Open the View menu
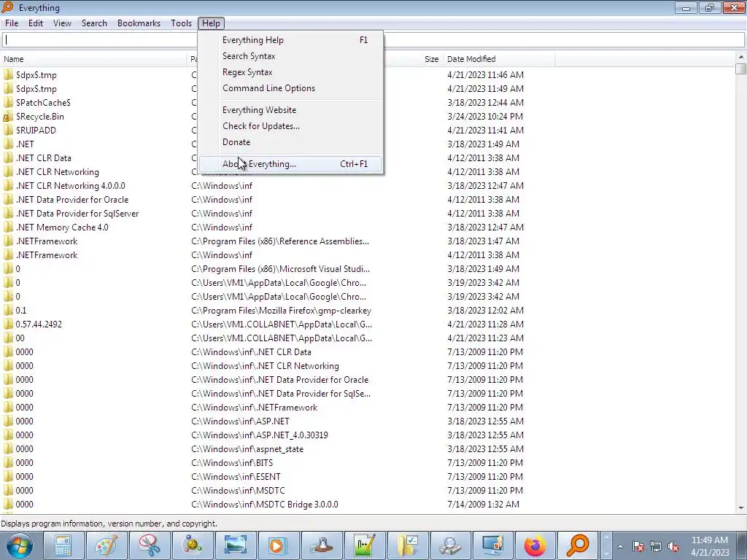The width and height of the screenshot is (747, 560). [x=63, y=23]
